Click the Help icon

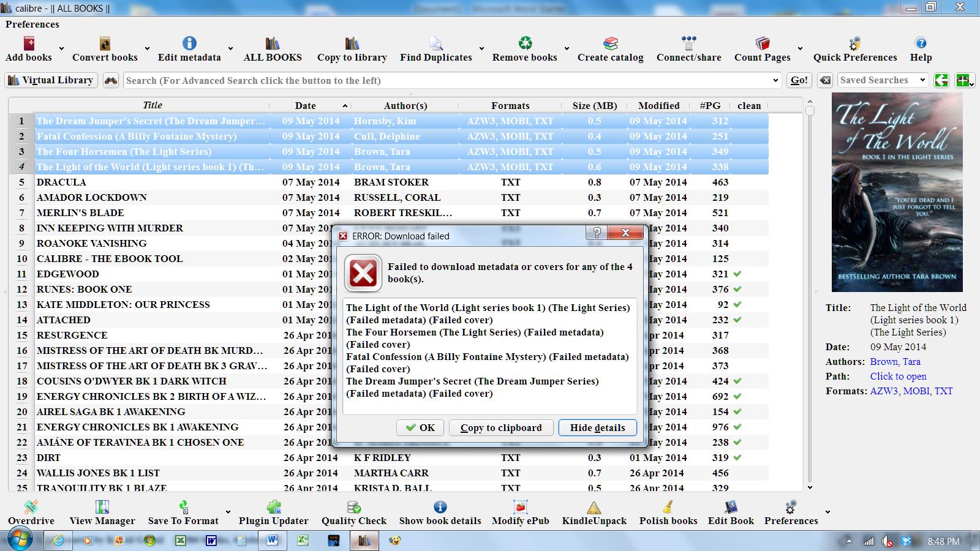[x=921, y=43]
